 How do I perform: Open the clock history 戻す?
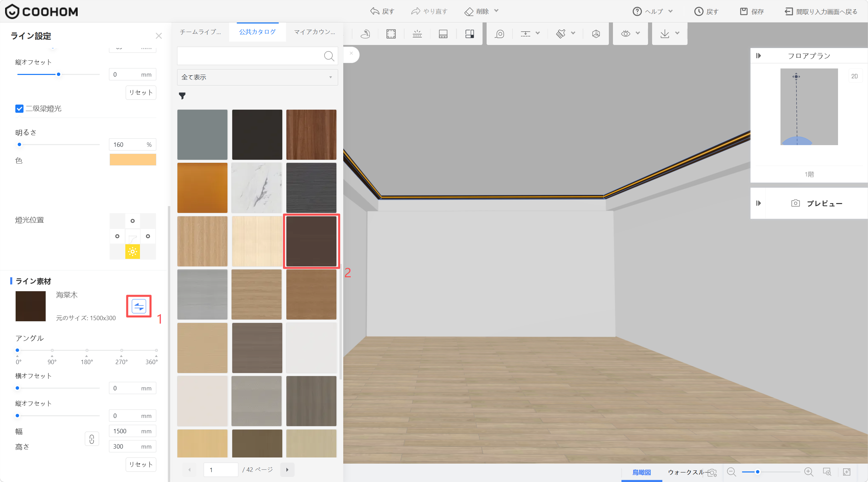(x=706, y=12)
